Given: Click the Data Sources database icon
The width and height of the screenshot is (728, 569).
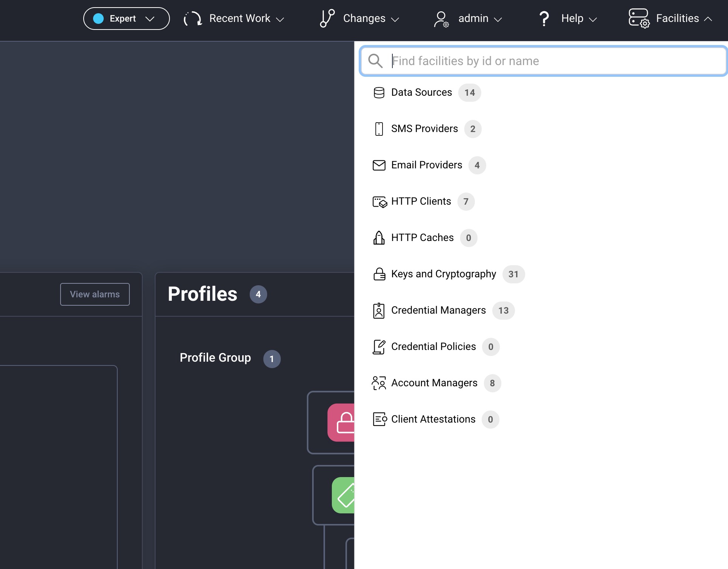Looking at the screenshot, I should [379, 93].
